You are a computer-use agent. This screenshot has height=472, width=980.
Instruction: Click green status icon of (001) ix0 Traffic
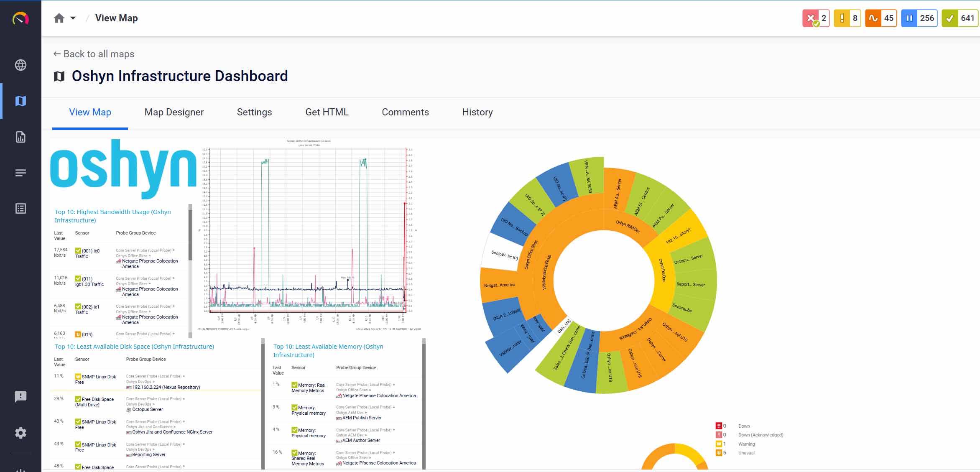point(78,250)
